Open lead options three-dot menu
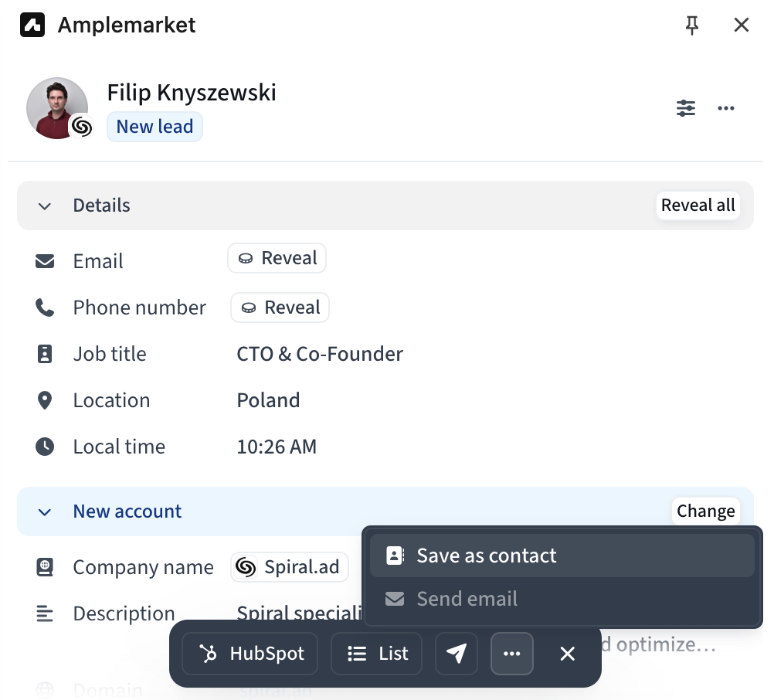 pyautogui.click(x=725, y=107)
